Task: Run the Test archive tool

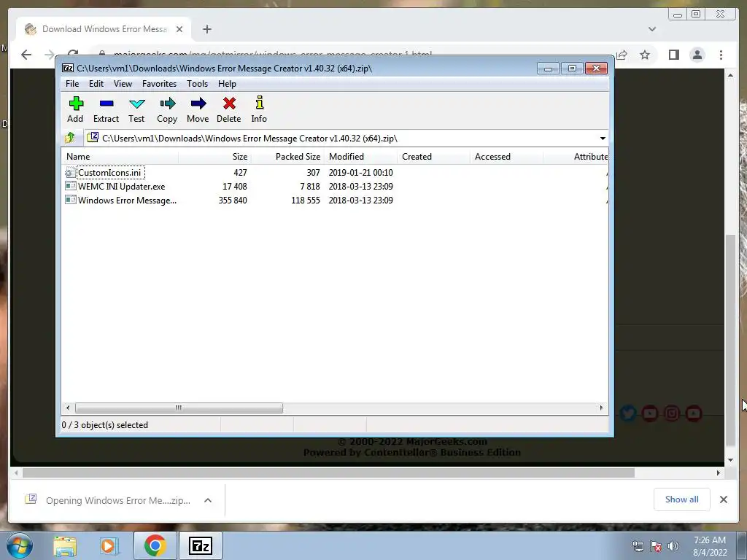Action: click(x=136, y=109)
